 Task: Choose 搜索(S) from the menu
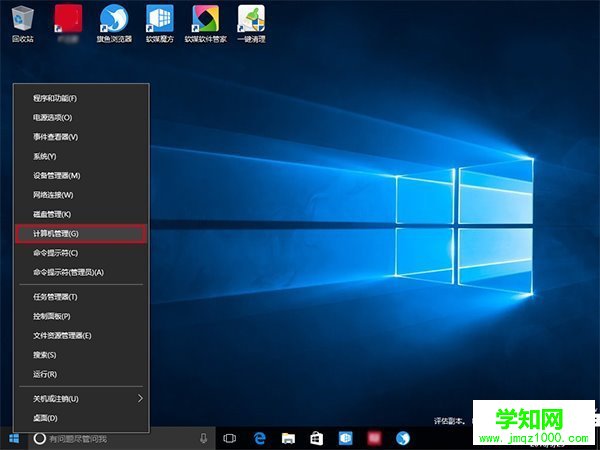click(x=81, y=355)
